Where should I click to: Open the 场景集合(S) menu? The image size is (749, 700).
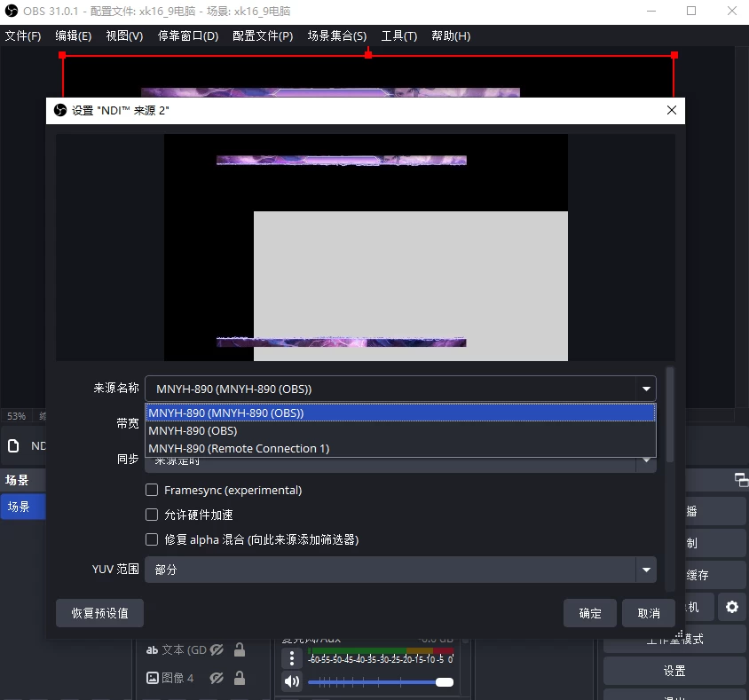click(336, 35)
